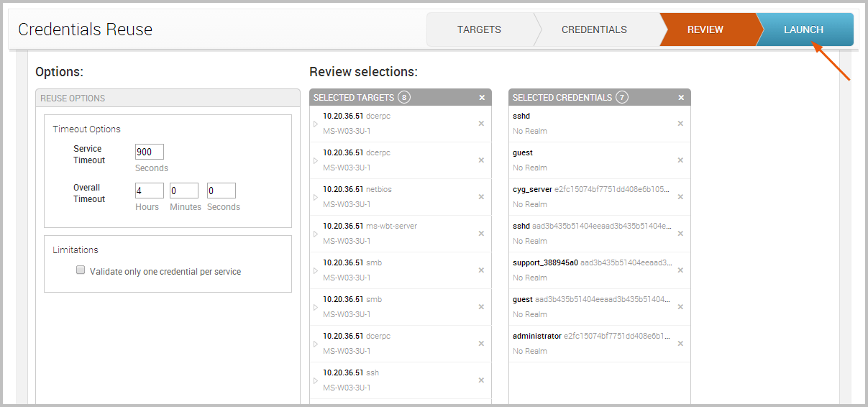Click the Overall Timeout minutes field
This screenshot has height=407, width=868.
pos(183,191)
